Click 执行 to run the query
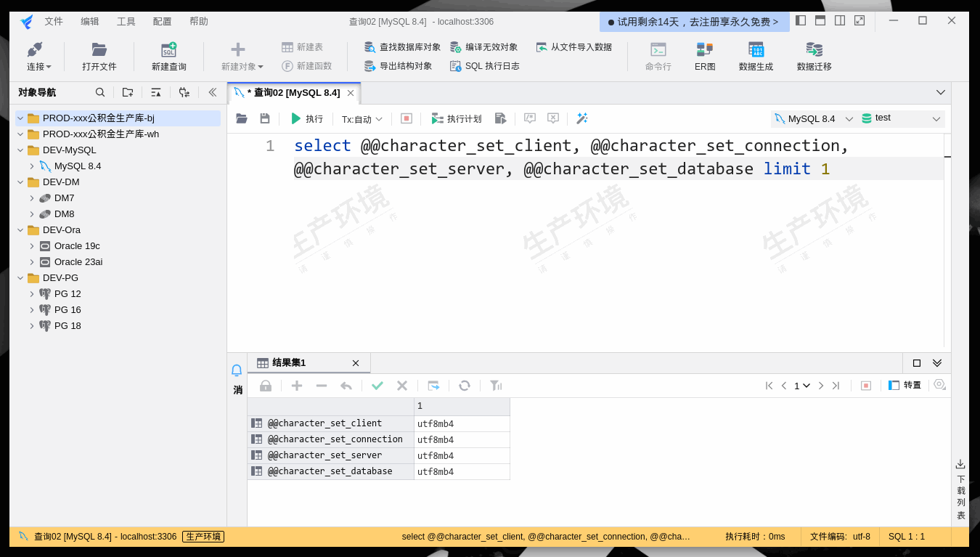The image size is (980, 557). pyautogui.click(x=306, y=118)
